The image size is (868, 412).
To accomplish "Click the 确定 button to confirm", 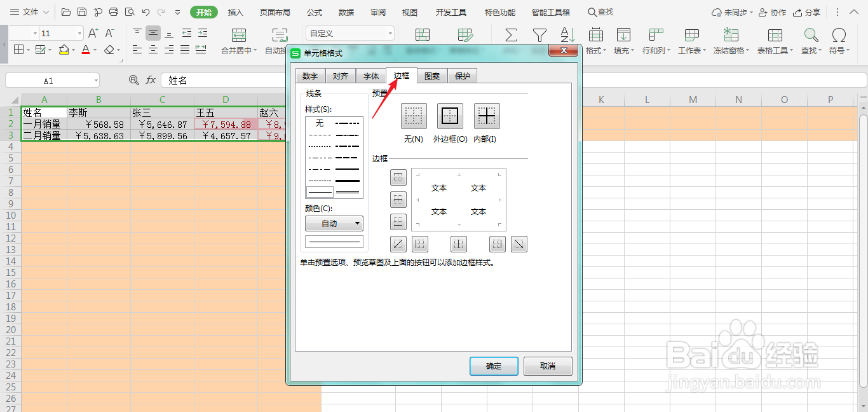I will [x=494, y=366].
